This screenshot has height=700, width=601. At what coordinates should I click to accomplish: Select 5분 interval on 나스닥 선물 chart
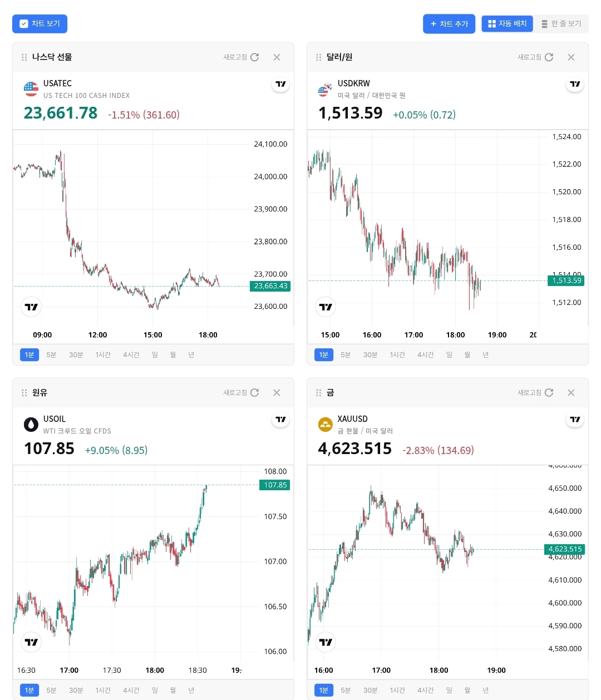[x=51, y=355]
